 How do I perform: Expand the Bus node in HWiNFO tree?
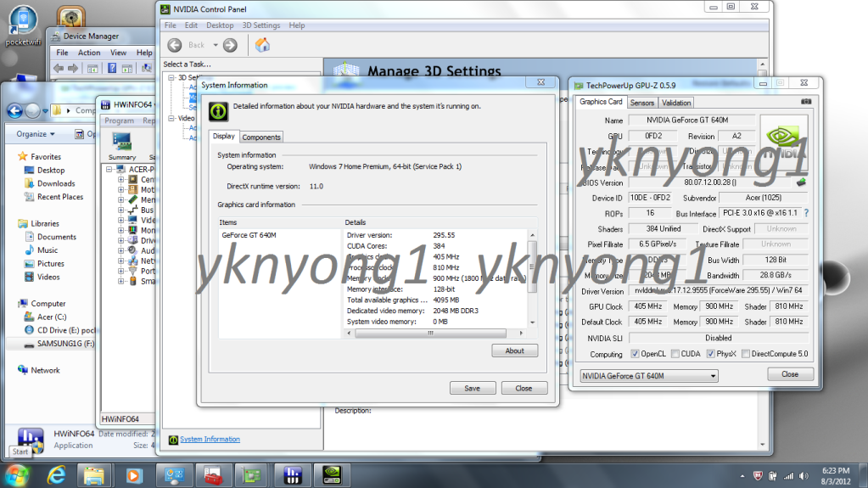(x=120, y=210)
